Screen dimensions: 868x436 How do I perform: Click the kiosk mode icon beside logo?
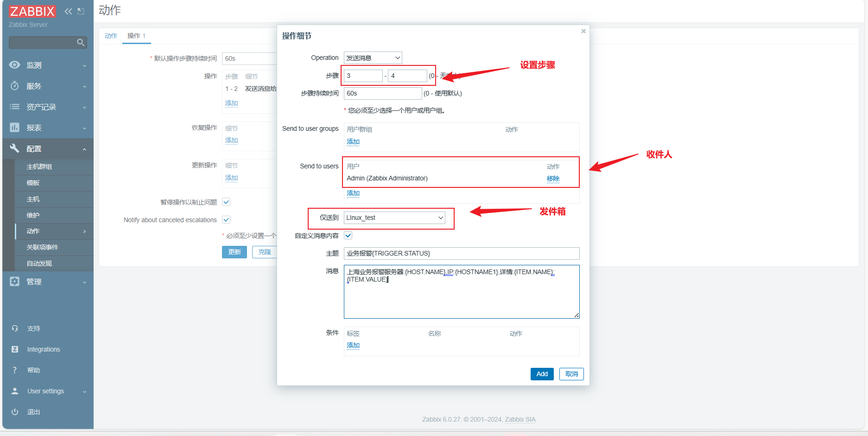(x=81, y=11)
